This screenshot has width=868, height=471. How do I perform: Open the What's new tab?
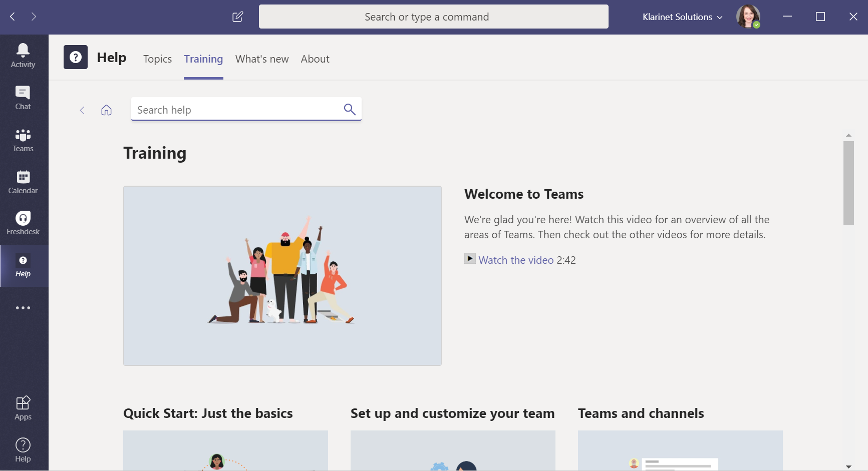tap(262, 59)
